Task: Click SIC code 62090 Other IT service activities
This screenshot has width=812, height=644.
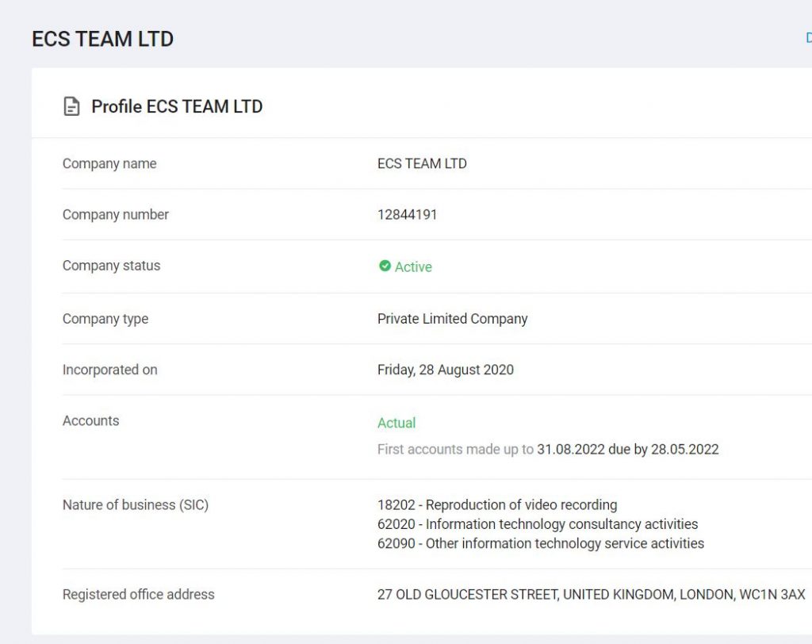Action: pyautogui.click(x=541, y=543)
